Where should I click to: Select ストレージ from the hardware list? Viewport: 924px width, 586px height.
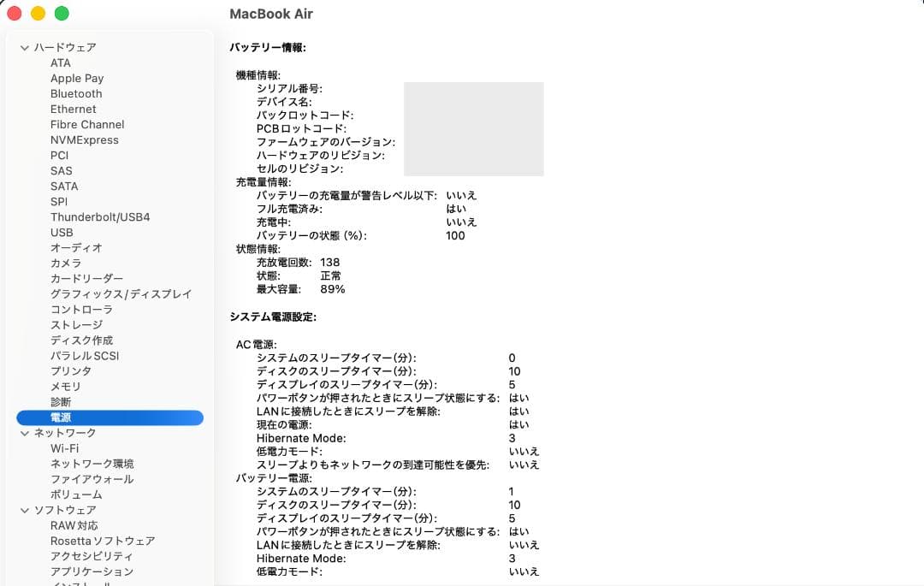coord(77,324)
